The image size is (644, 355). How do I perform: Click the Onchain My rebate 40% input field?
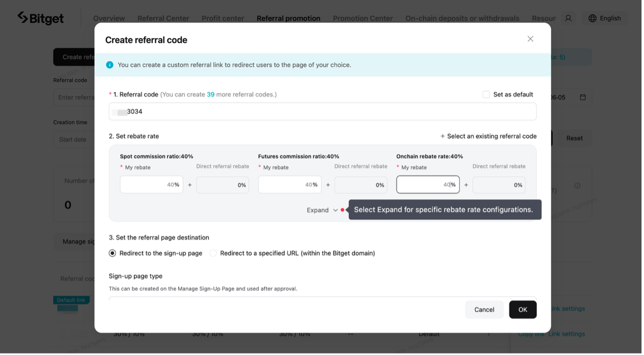428,184
